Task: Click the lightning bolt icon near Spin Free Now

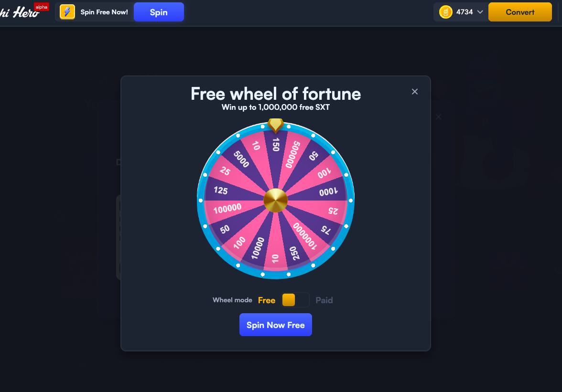Action: (67, 12)
